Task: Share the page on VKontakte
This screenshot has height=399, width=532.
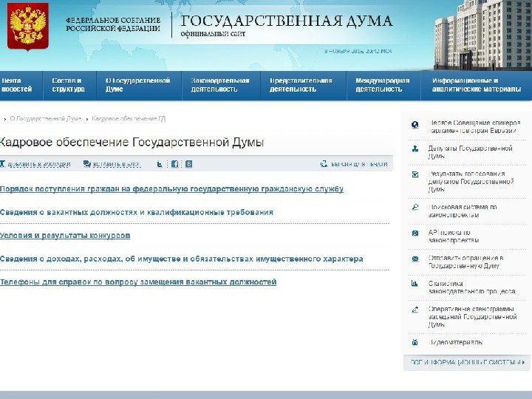Action: click(x=188, y=164)
